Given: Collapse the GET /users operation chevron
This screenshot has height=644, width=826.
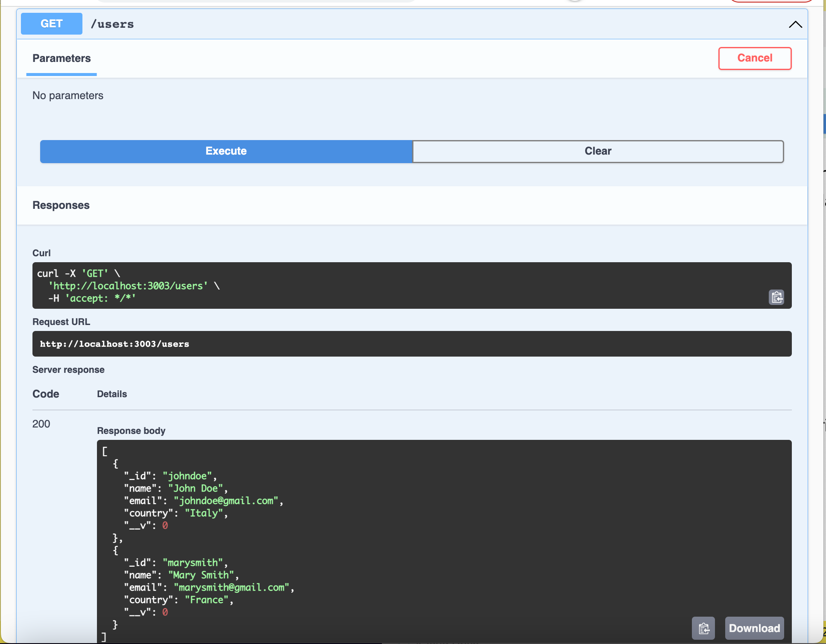Looking at the screenshot, I should 795,24.
